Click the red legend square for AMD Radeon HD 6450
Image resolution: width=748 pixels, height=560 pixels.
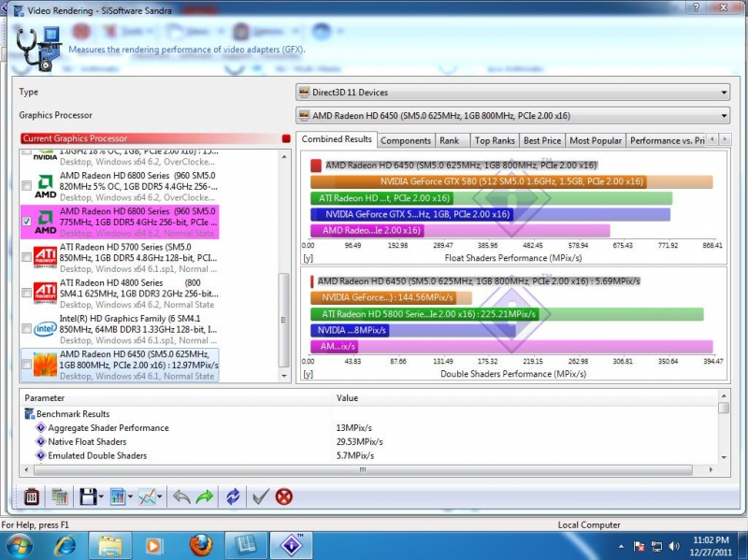(x=316, y=165)
